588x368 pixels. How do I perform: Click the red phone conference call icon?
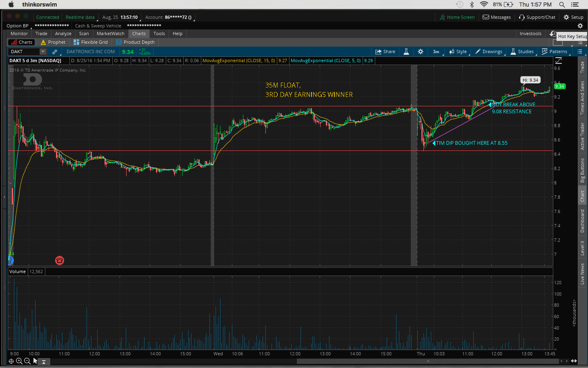pyautogui.click(x=60, y=260)
